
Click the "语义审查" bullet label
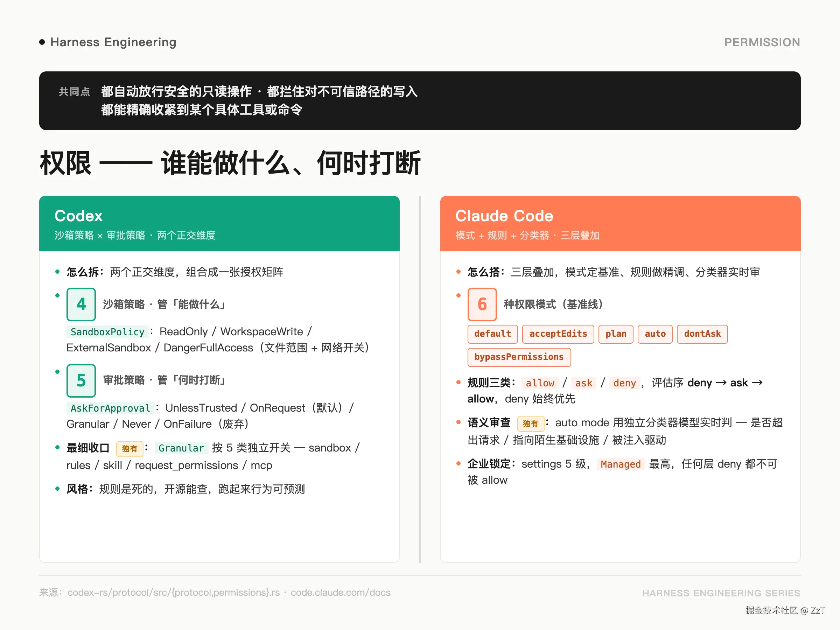coord(489,423)
